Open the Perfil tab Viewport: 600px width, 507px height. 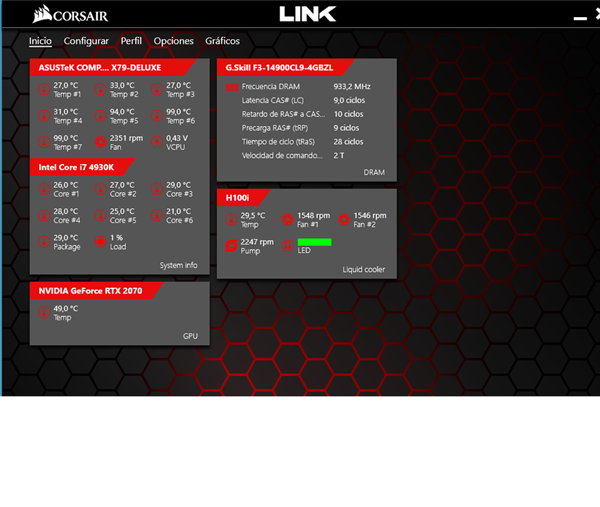(x=131, y=41)
